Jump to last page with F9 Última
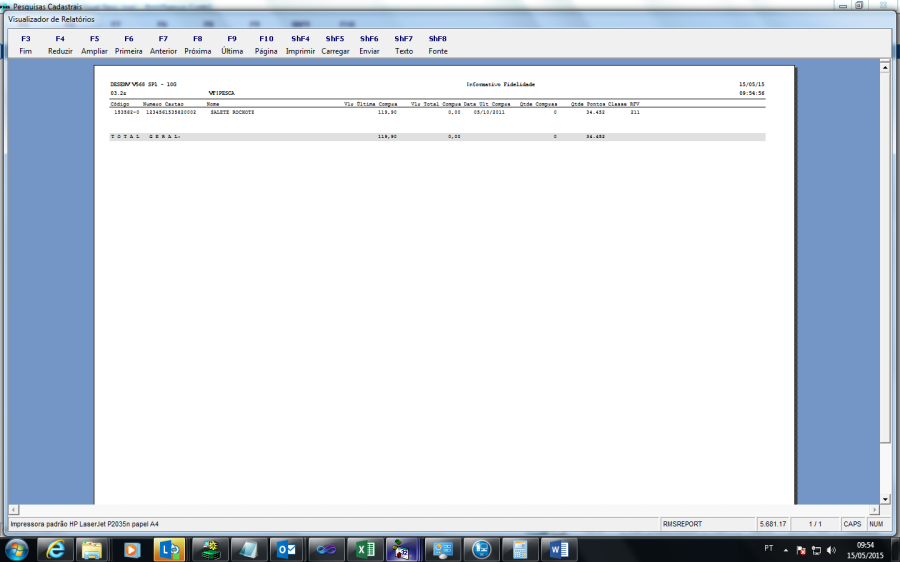Screen dimensions: 900x562 tap(232, 45)
